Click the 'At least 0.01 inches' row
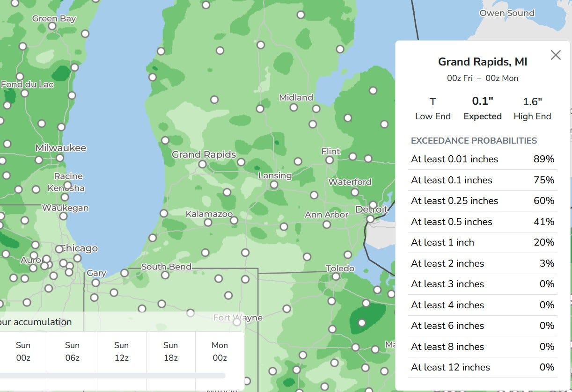Viewport: 572px width, 392px height. coord(483,160)
